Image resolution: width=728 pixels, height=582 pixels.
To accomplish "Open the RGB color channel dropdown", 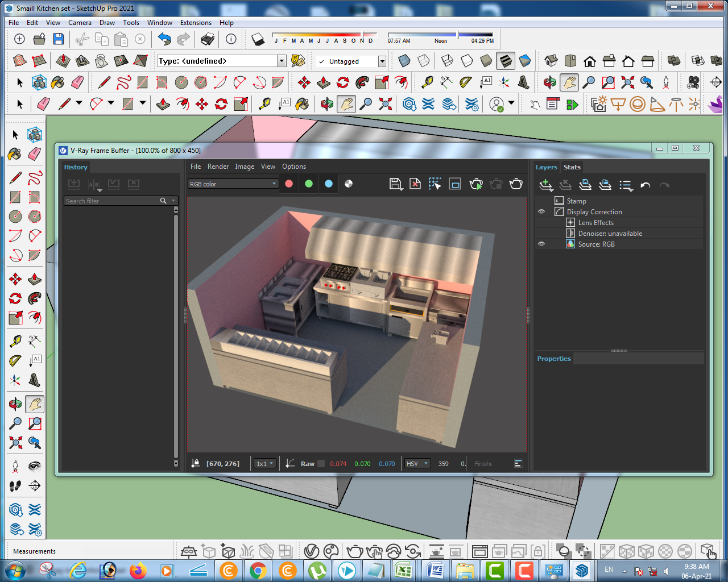I will pos(233,184).
